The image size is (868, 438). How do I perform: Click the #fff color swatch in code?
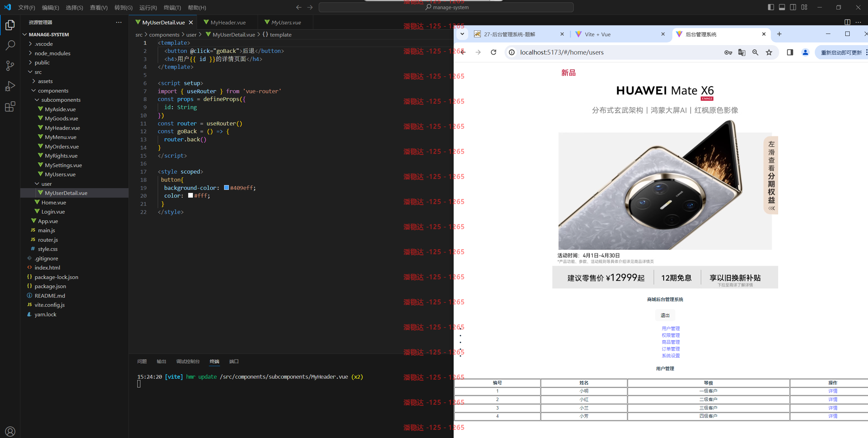click(x=191, y=195)
